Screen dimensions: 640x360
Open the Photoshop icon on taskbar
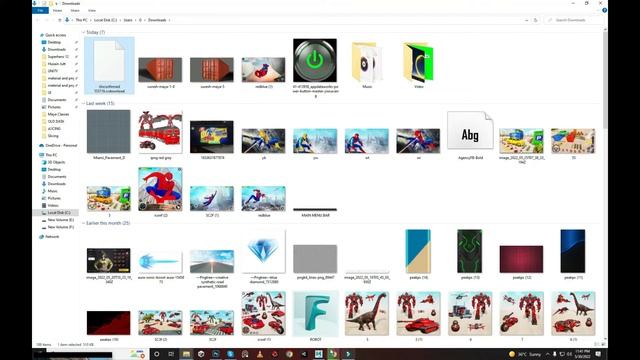tap(216, 354)
